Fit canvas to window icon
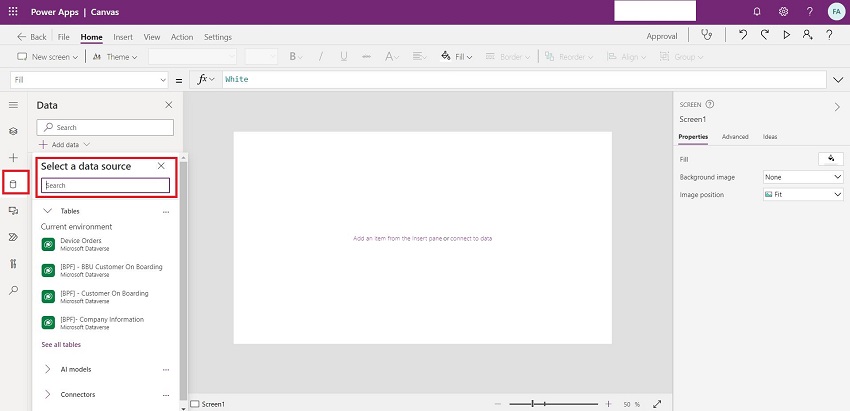 pos(657,404)
